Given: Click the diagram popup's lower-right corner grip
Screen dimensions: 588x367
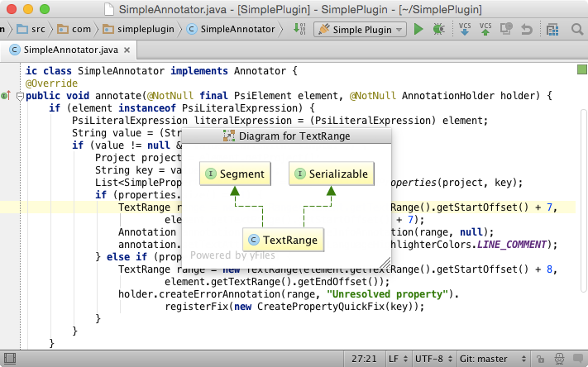Looking at the screenshot, I should [385, 262].
